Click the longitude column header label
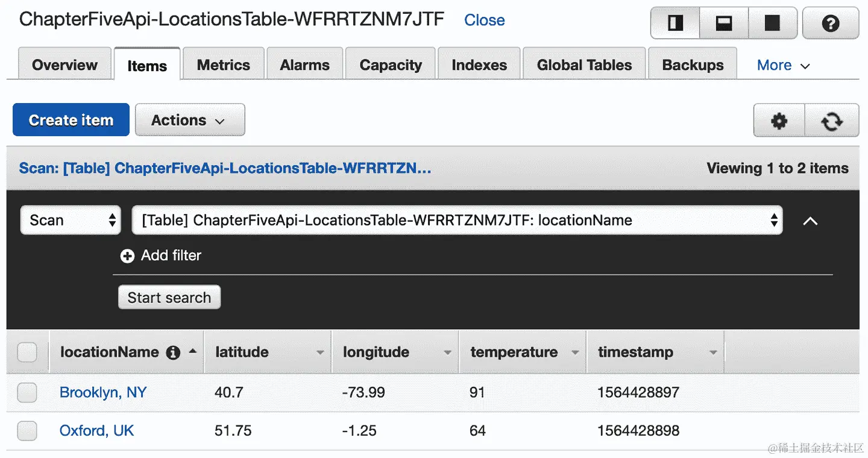Image resolution: width=868 pixels, height=458 pixels. (376, 353)
